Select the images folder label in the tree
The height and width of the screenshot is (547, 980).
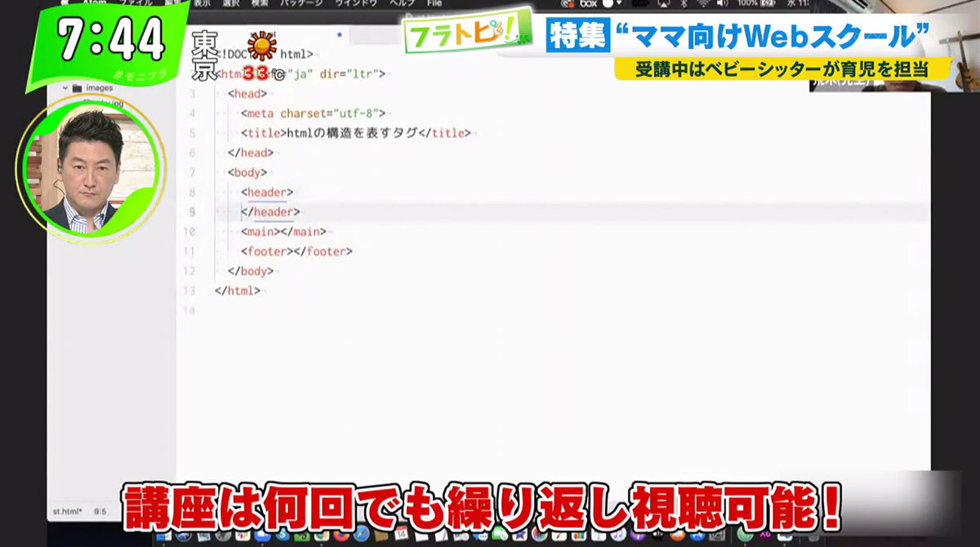pyautogui.click(x=100, y=87)
